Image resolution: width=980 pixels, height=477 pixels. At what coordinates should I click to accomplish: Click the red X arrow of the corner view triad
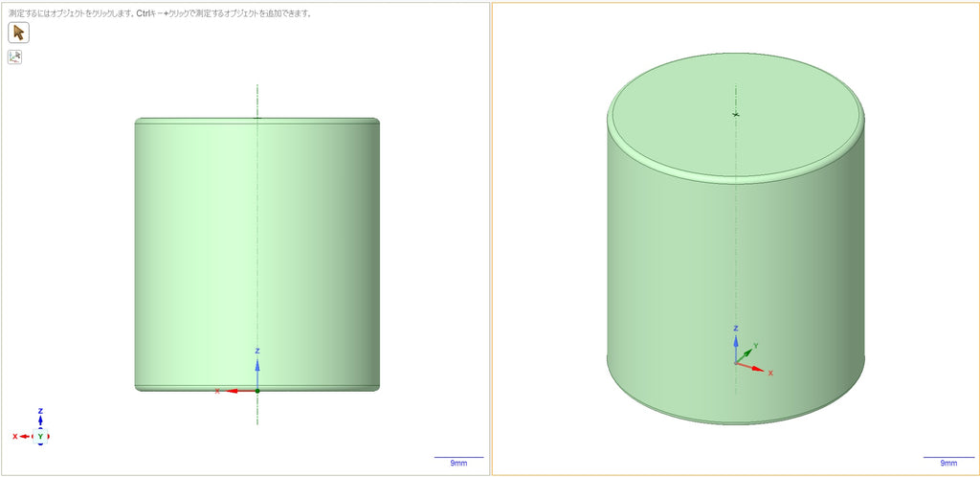click(x=23, y=437)
